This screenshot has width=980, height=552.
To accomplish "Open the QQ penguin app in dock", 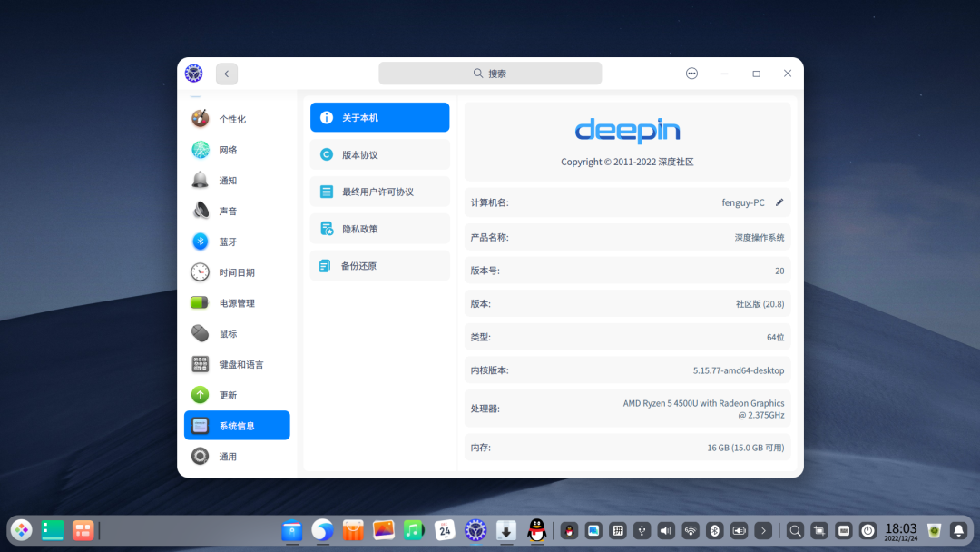I will click(x=537, y=530).
